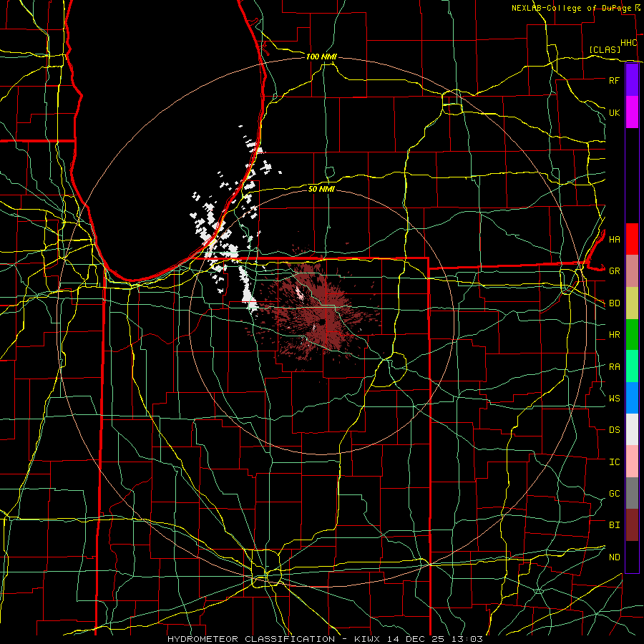Click the DS legend label
Screen dimensions: 644x644
(614, 429)
